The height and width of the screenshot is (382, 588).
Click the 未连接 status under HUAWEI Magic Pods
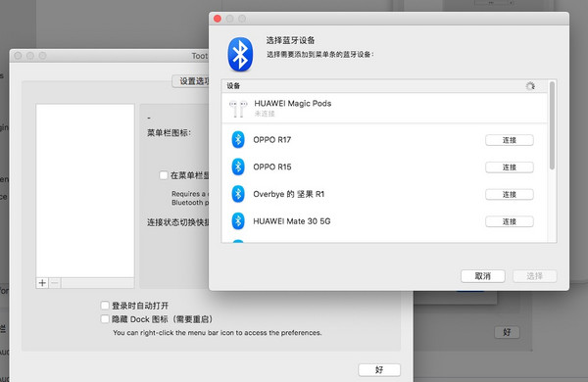coord(265,114)
